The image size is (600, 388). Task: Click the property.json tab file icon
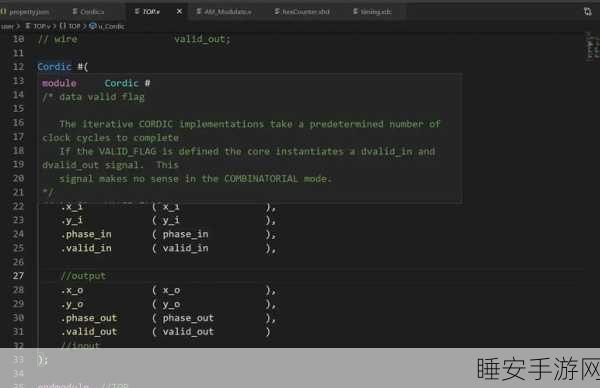point(3,12)
